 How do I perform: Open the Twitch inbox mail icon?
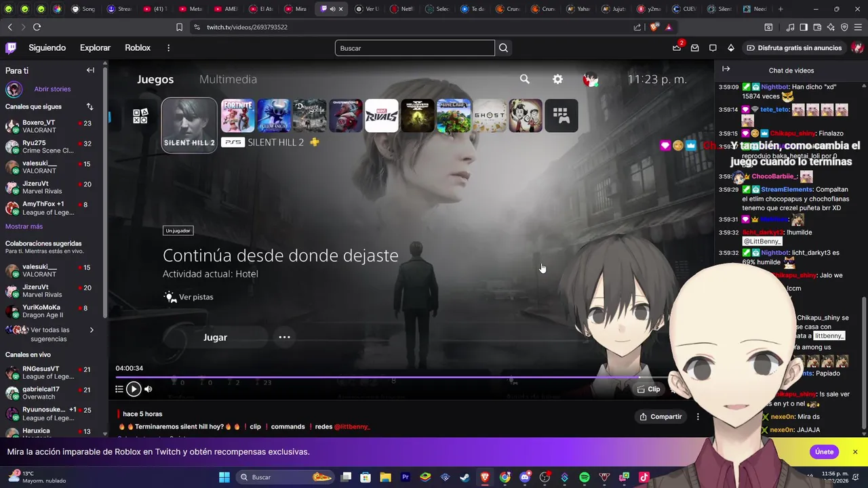click(695, 48)
